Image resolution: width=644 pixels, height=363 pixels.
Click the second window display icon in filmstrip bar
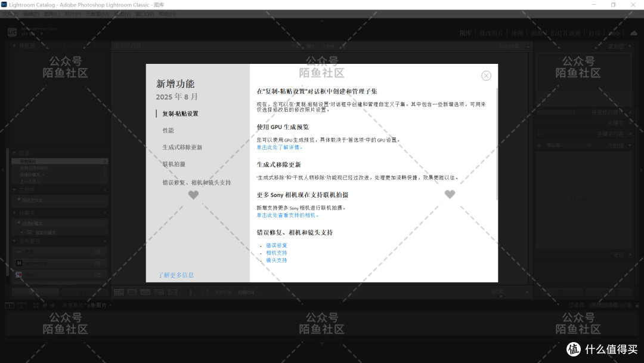coord(22,306)
